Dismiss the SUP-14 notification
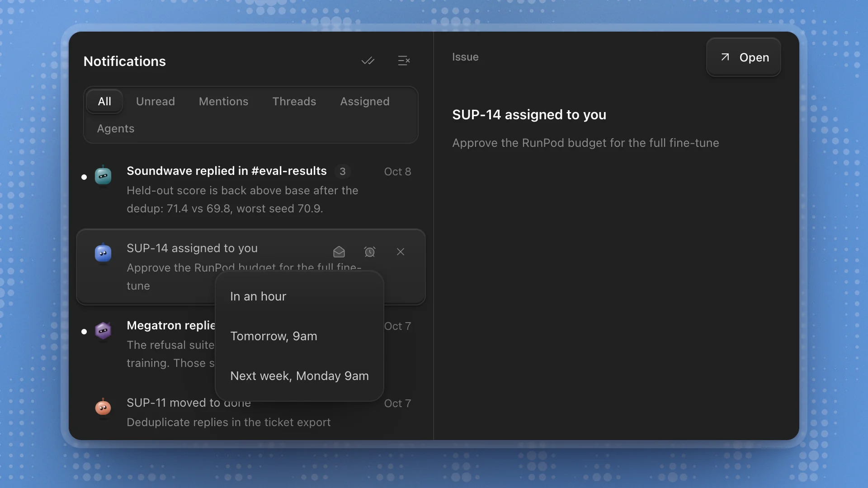The height and width of the screenshot is (488, 868). click(x=401, y=252)
